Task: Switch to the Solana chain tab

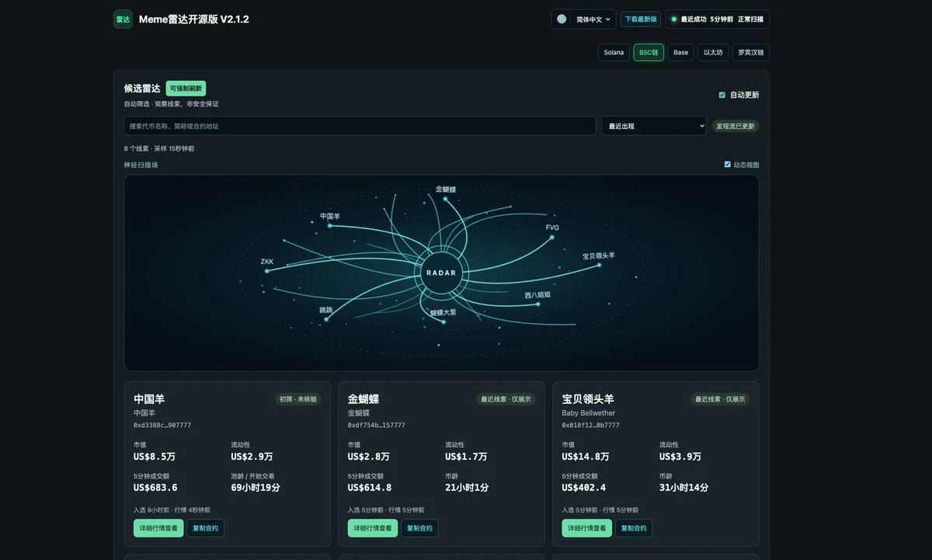Action: click(614, 53)
